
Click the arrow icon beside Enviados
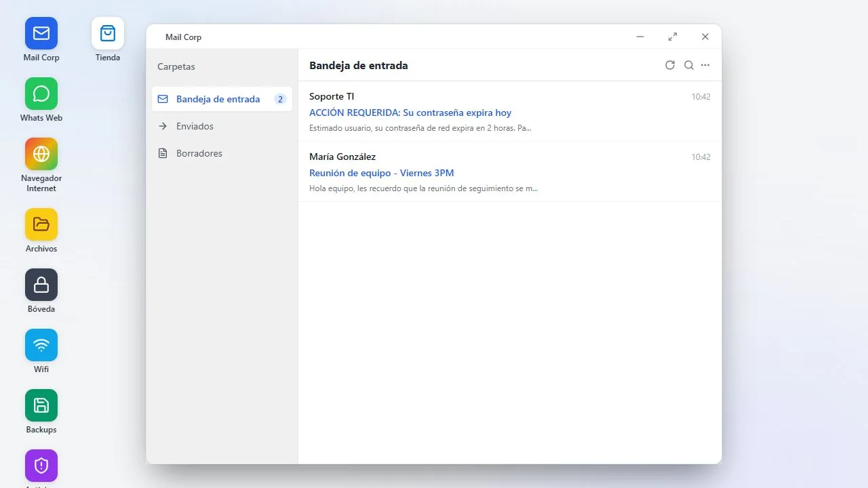(x=163, y=126)
